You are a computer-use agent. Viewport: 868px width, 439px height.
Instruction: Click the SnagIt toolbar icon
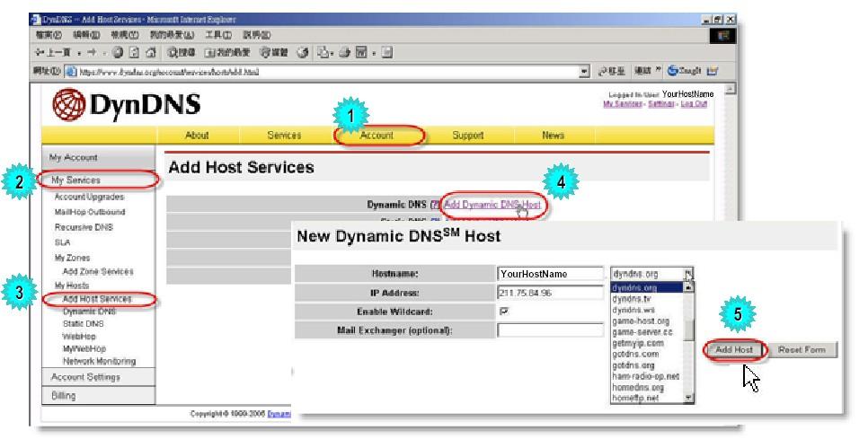click(x=684, y=71)
